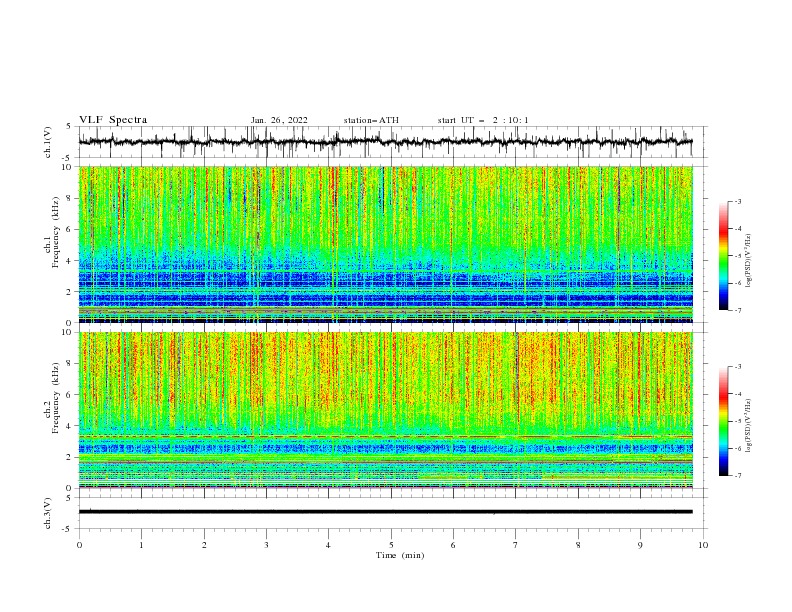Click time axis tick label '1'
This screenshot has height=612, width=792.
pyautogui.click(x=141, y=545)
